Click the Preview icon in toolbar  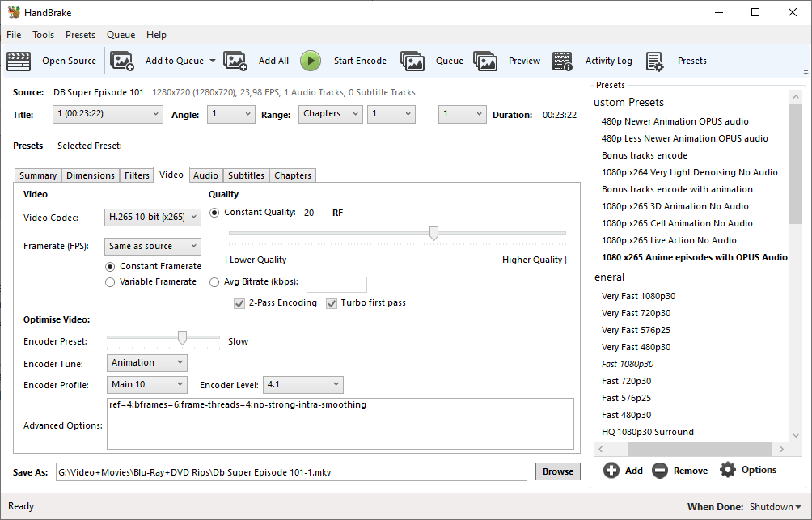(x=485, y=61)
